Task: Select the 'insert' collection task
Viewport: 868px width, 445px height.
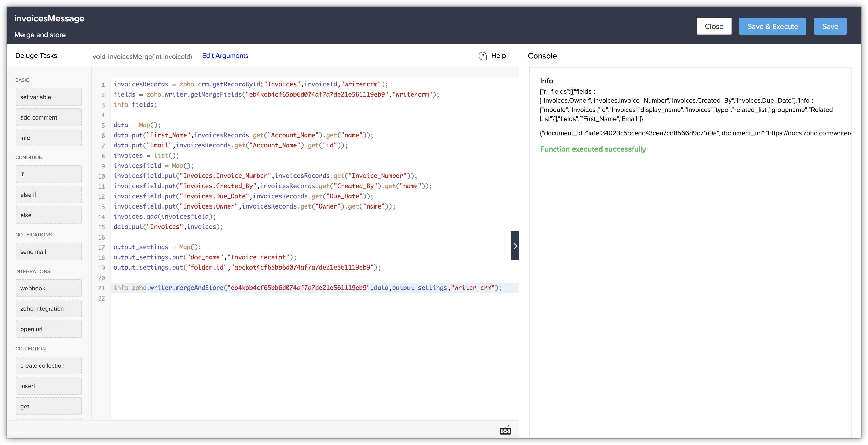Action: coord(49,386)
